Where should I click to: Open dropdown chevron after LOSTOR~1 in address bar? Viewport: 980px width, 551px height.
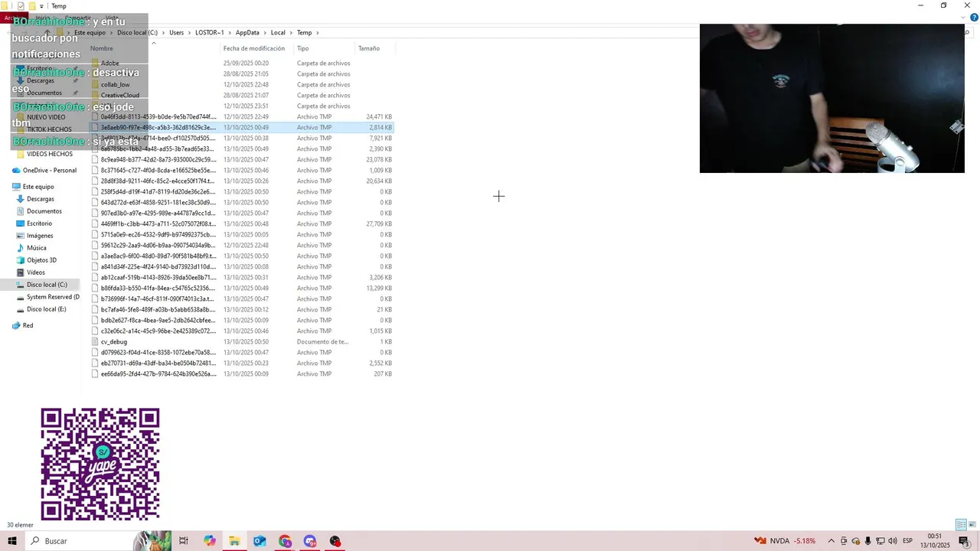pos(230,33)
